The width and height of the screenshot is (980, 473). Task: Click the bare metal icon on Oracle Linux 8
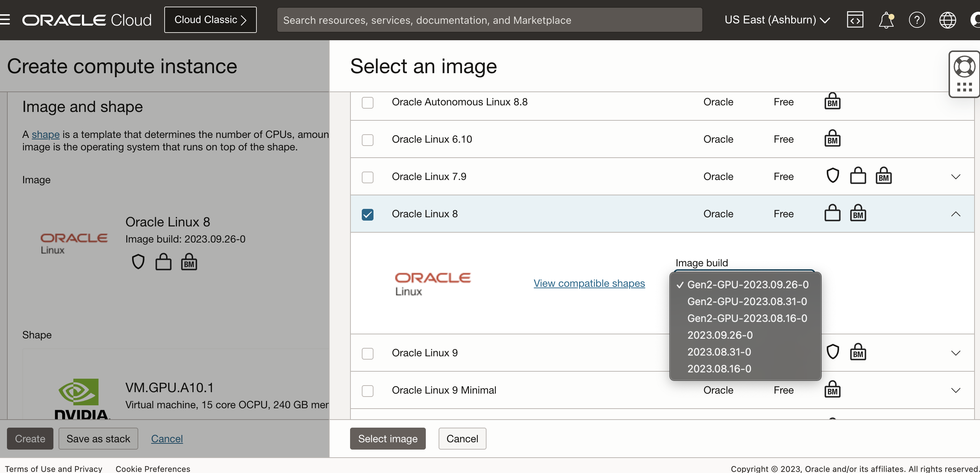point(858,213)
